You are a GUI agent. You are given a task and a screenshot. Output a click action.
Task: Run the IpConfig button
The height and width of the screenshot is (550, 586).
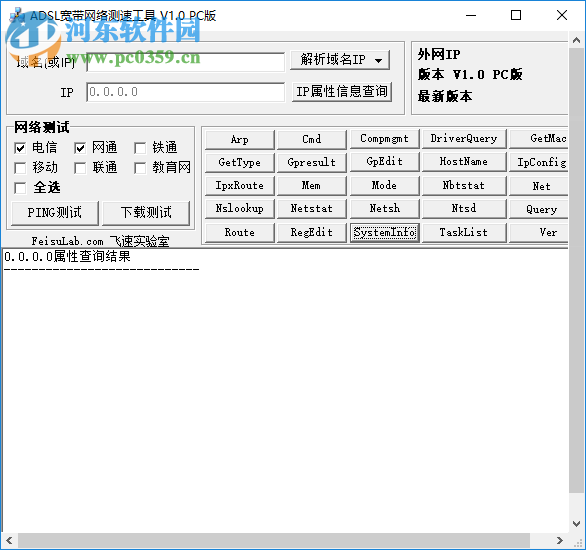coord(539,163)
